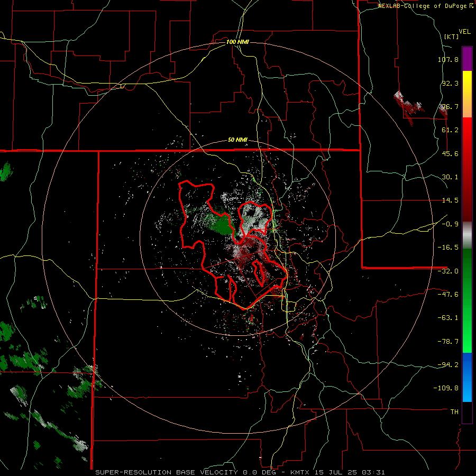This screenshot has width=476, height=476.
Task: Pick the blue segment of the velocity color bar
Action: click(x=467, y=377)
